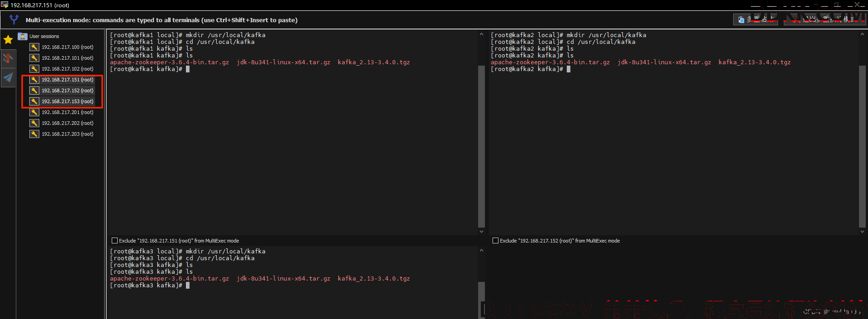Screen dimensions: 868x319
Task: Click key icon for 192.168.217.101 session
Action: 34,58
